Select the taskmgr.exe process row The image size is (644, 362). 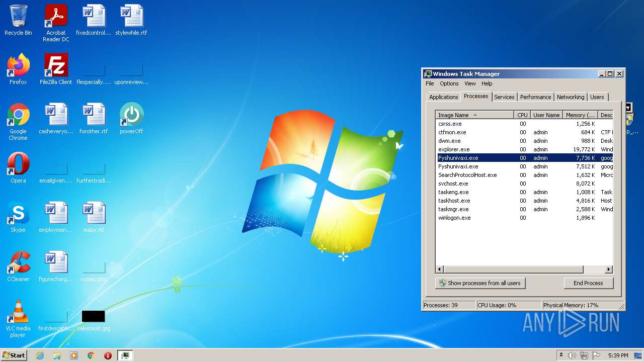[524, 209]
